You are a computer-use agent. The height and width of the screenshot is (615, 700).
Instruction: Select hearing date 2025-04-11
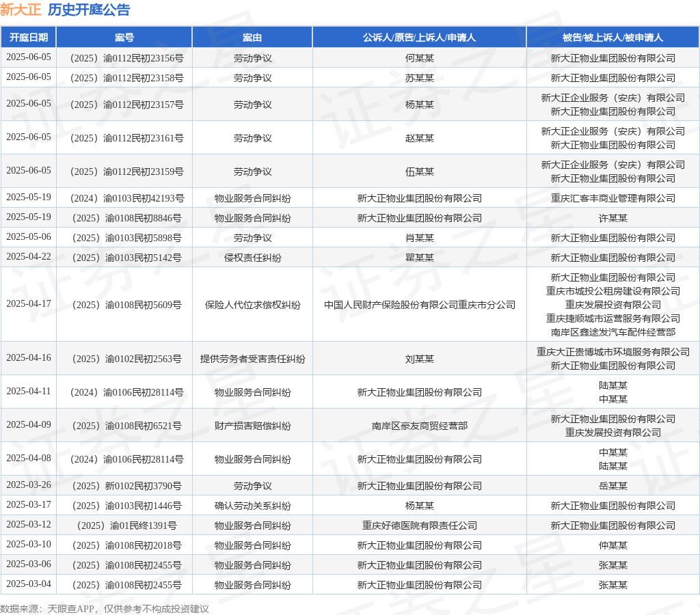pyautogui.click(x=29, y=391)
